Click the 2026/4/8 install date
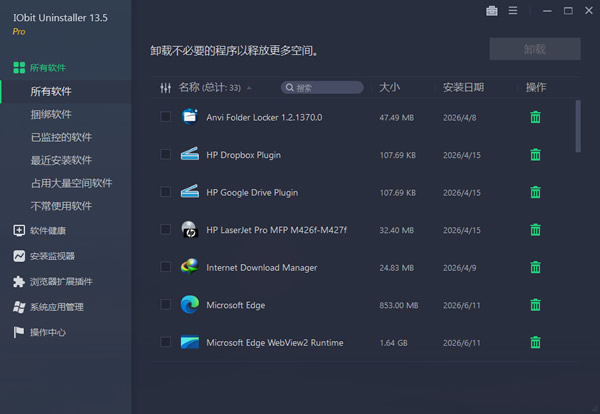The image size is (600, 414). (x=460, y=118)
